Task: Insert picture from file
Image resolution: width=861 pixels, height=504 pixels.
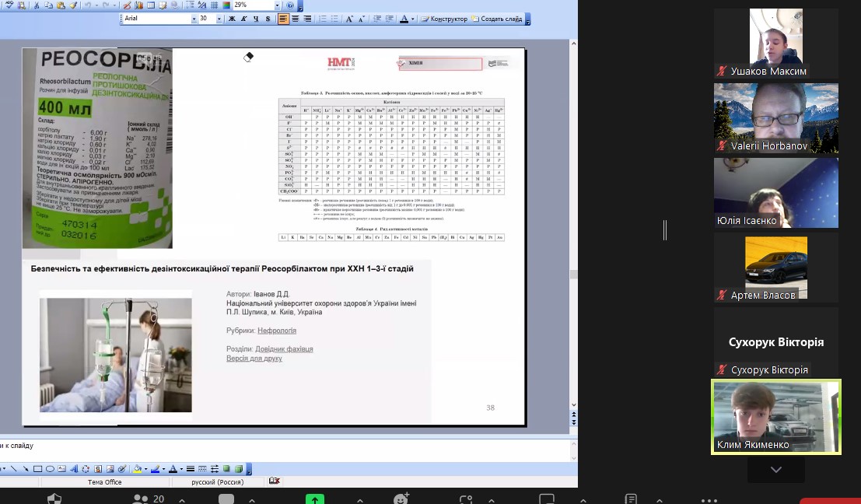Action: coord(110,469)
